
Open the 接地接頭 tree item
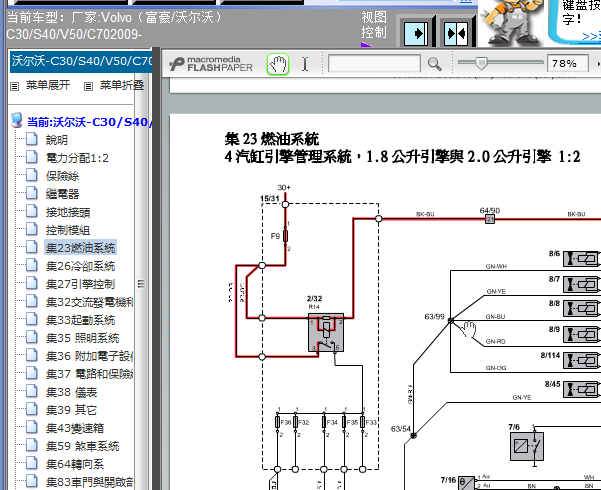(68, 212)
